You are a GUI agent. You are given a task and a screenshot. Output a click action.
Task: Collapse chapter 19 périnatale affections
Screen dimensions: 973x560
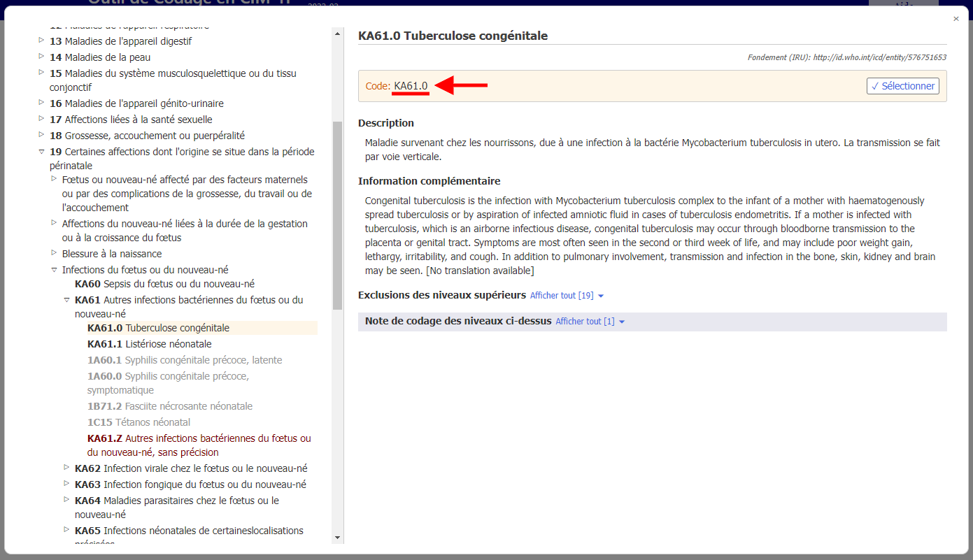pyautogui.click(x=41, y=152)
